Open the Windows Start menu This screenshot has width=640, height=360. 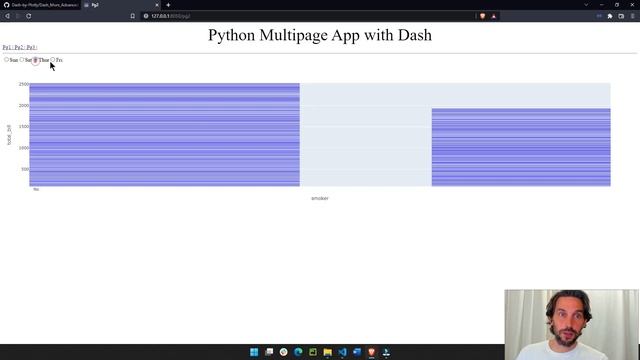(254, 352)
